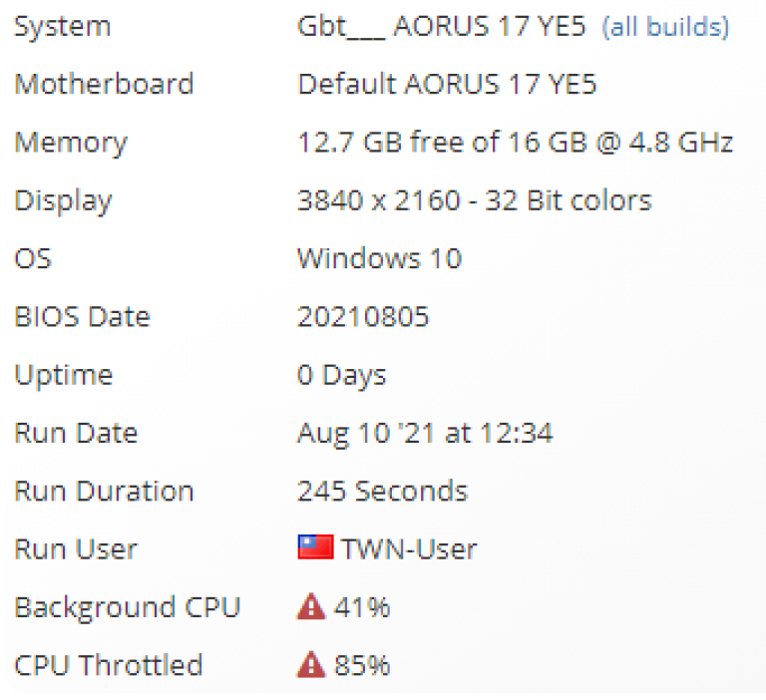Select the TWN-User run user name
The width and height of the screenshot is (766, 700).
coord(408,549)
